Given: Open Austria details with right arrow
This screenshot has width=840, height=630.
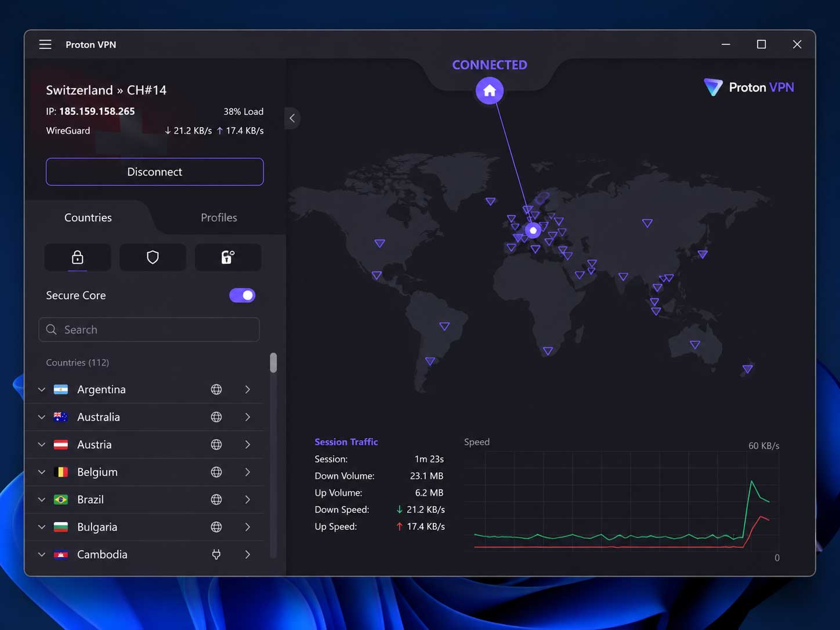Looking at the screenshot, I should click(x=248, y=444).
